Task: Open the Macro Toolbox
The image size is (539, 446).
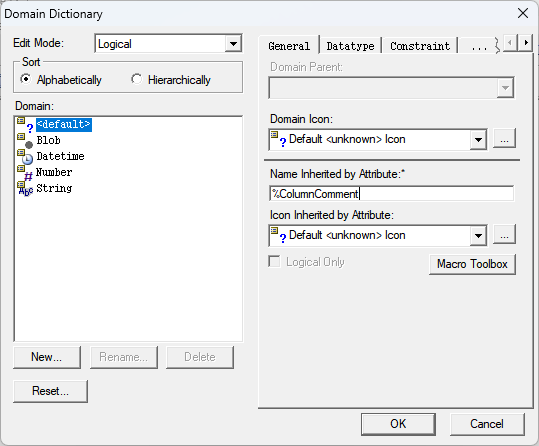Action: point(472,264)
